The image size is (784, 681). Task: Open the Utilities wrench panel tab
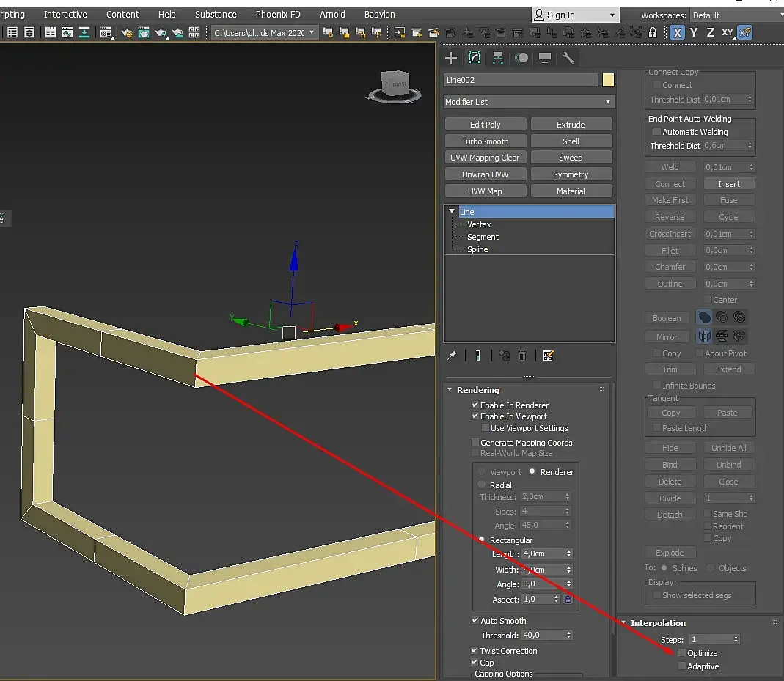(x=568, y=58)
